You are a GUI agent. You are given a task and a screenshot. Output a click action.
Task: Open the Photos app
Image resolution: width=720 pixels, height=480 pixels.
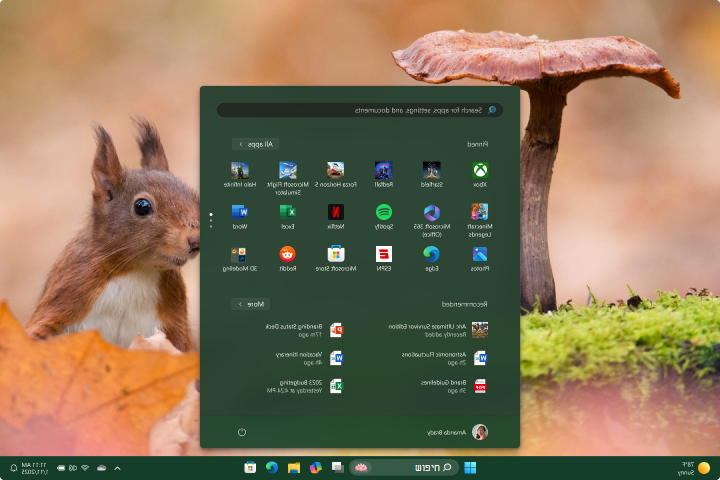click(x=480, y=259)
